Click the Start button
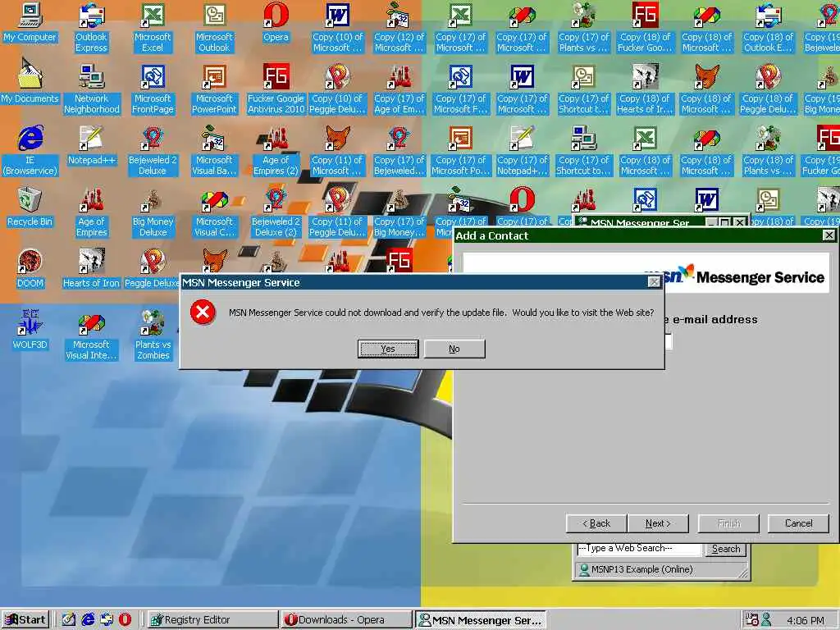The image size is (840, 630). tap(25, 620)
